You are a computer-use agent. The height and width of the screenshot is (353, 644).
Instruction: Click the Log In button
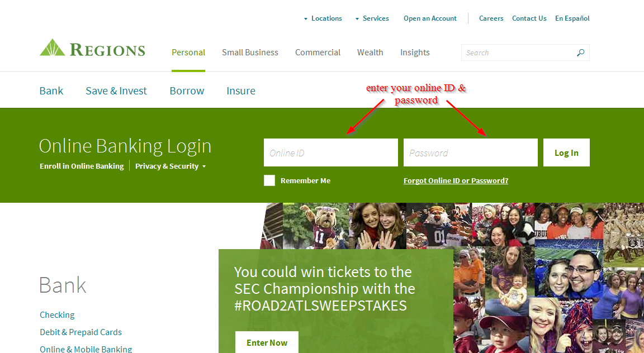pos(566,152)
